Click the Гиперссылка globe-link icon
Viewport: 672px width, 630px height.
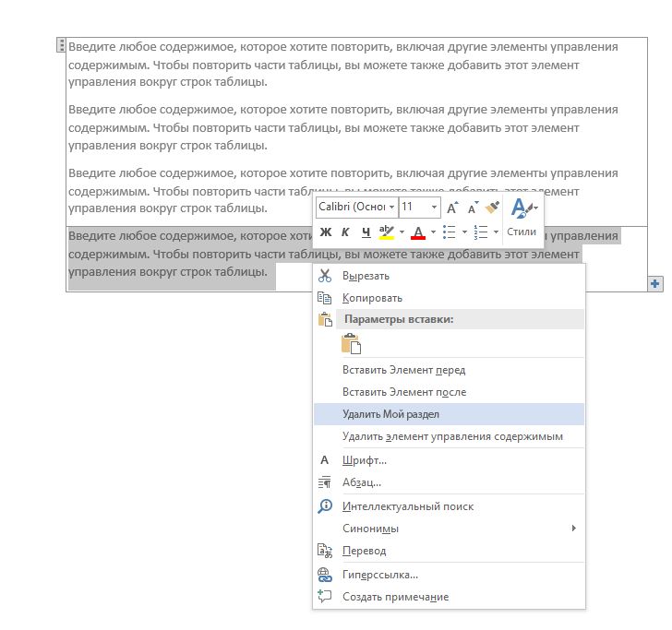pyautogui.click(x=325, y=575)
